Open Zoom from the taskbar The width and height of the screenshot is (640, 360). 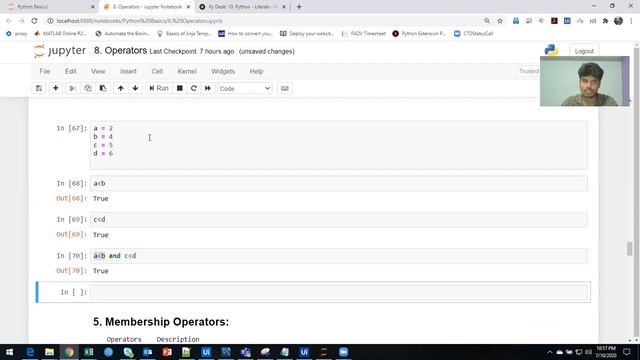click(343, 352)
